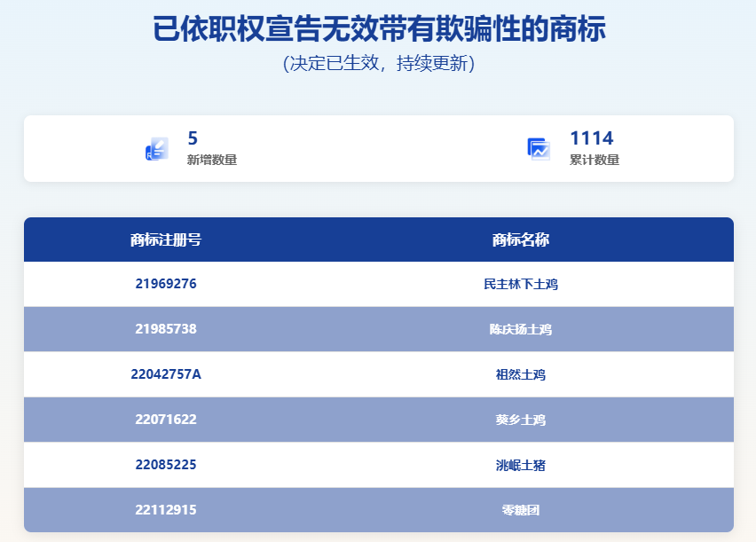Click the 商标名称 column header
Viewport: 756px width, 542px height.
pos(521,240)
